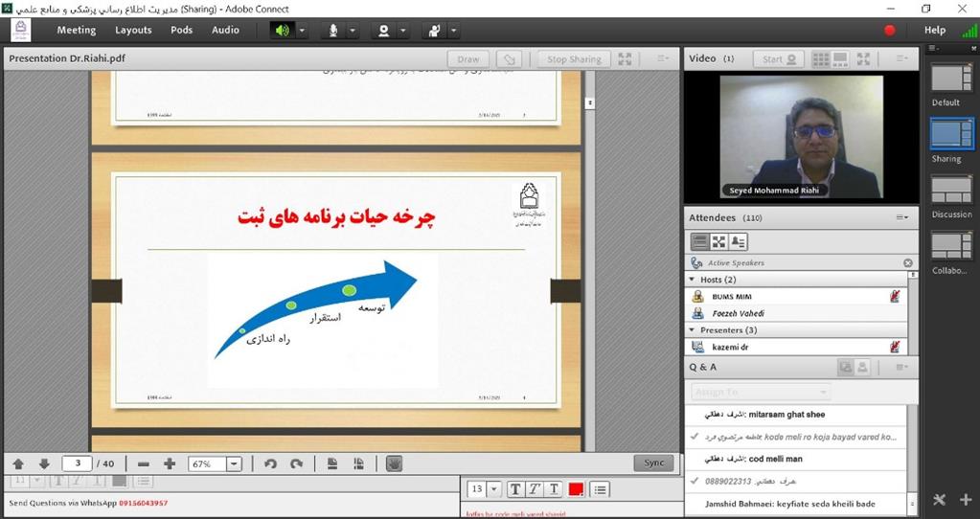Select presenter kazemi dr
The image size is (980, 519).
pos(797,347)
